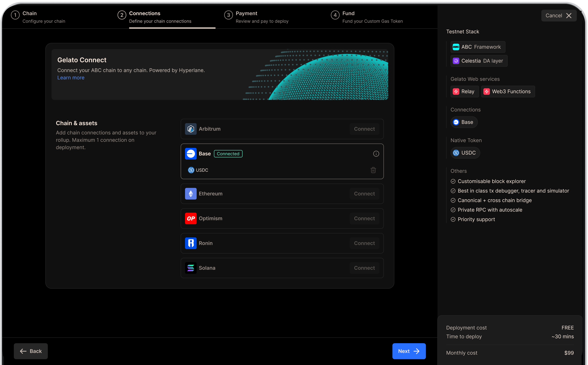Click the Next button
The width and height of the screenshot is (588, 365).
tap(409, 351)
